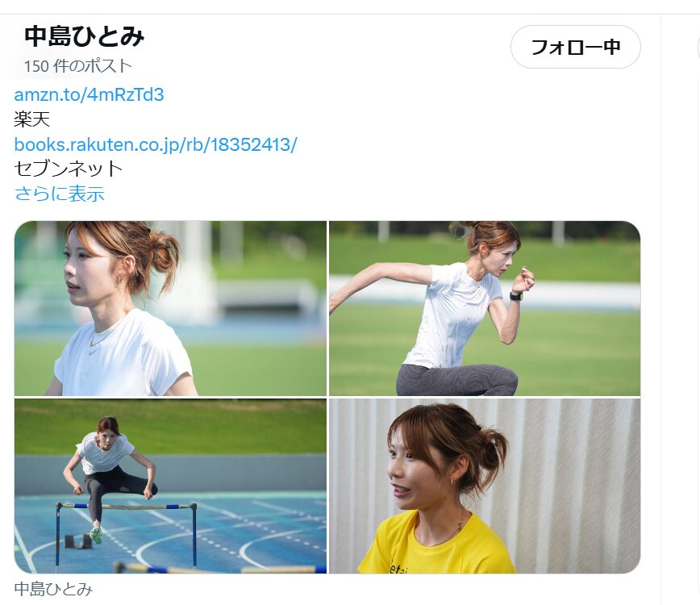Click the header name 中島ひとみ
The width and height of the screenshot is (700, 605).
pyautogui.click(x=85, y=36)
